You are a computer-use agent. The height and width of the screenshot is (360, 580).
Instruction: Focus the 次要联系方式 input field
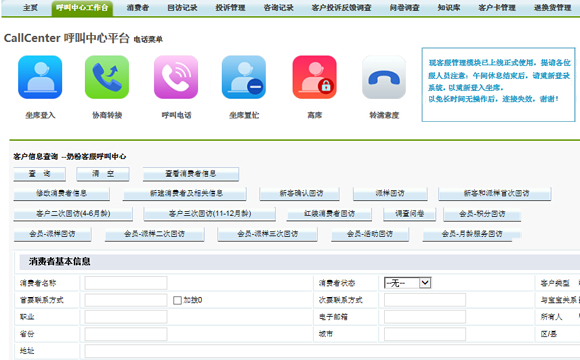(425, 300)
